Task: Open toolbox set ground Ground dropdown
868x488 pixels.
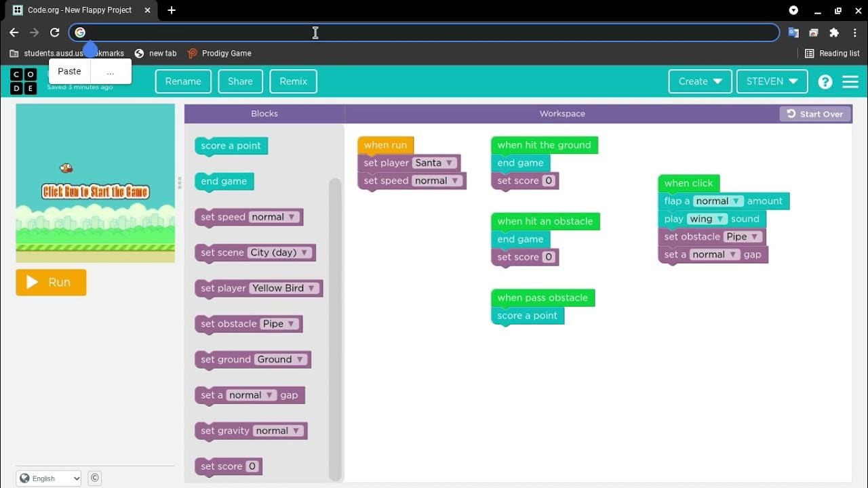Action: [x=281, y=359]
